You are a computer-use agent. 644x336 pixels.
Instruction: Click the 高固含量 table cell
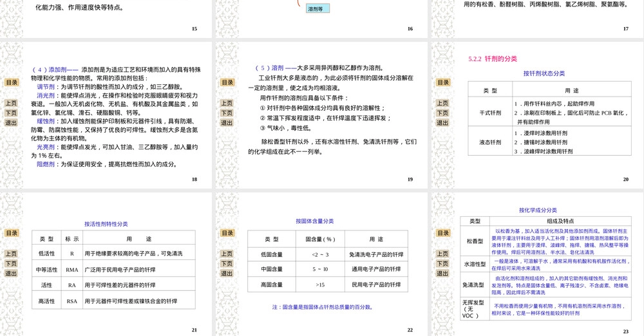[272, 285]
